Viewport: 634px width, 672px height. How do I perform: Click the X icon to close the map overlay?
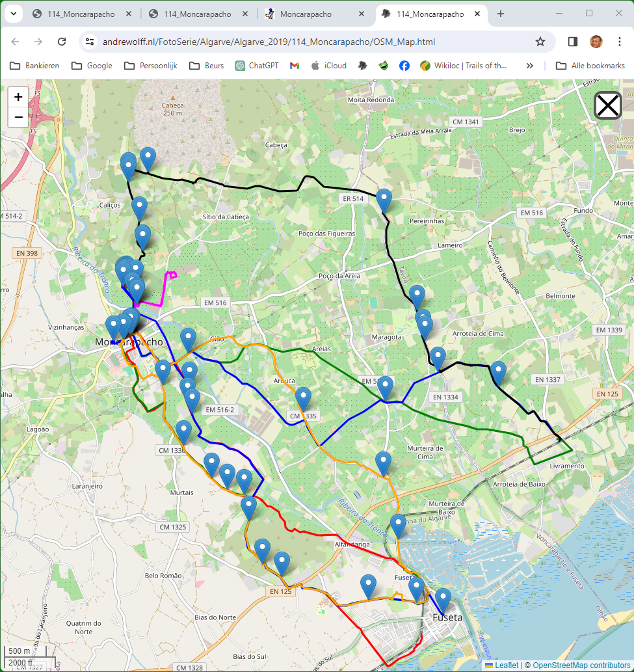(607, 105)
